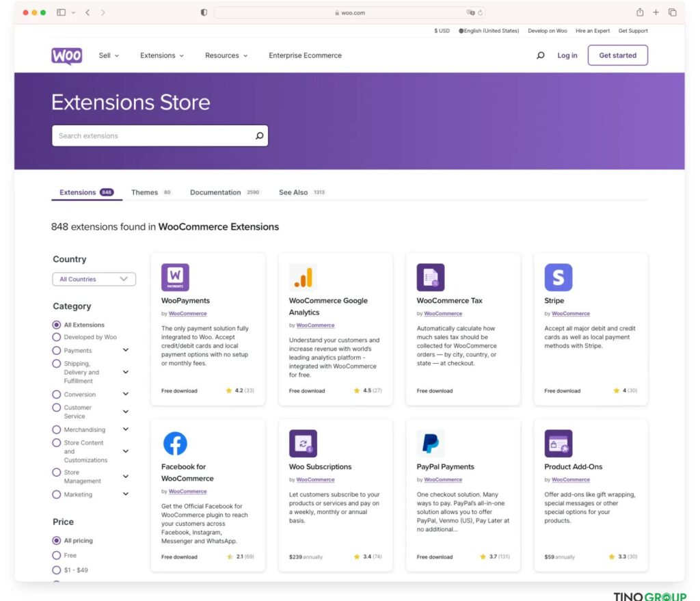Screen dimensions: 700x601
Task: Open the WooCommerce Tax extension icon
Action: pyautogui.click(x=431, y=278)
